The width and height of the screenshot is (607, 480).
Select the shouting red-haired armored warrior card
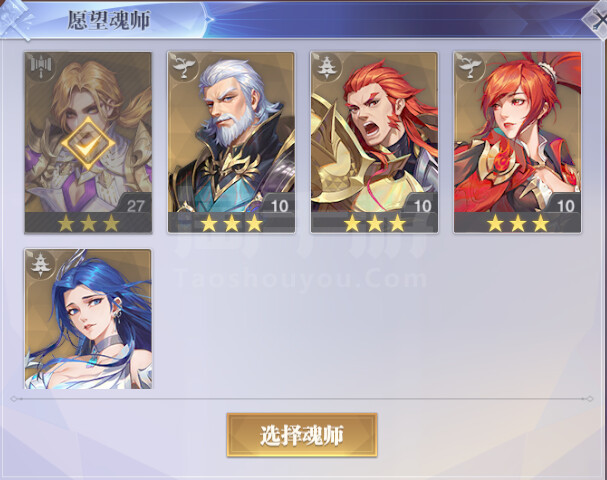tap(374, 142)
